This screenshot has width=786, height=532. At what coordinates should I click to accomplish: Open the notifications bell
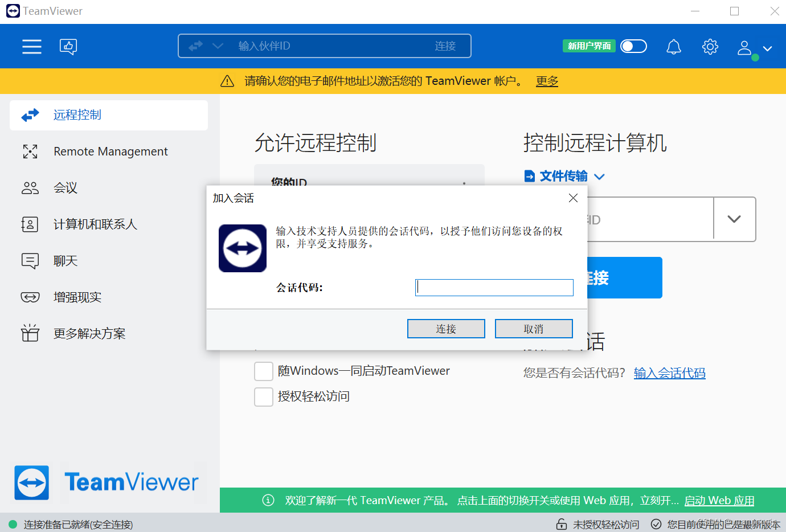pos(673,47)
